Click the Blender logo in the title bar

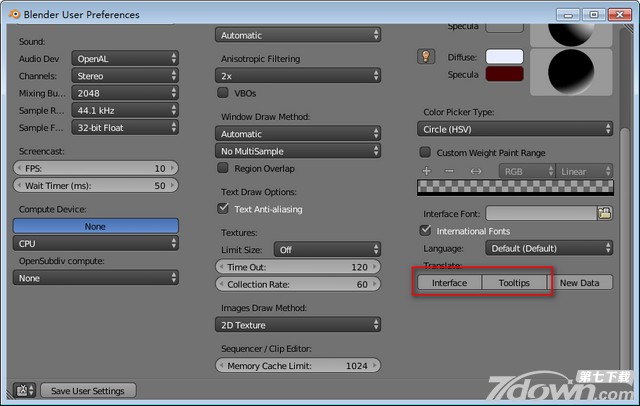pos(14,14)
